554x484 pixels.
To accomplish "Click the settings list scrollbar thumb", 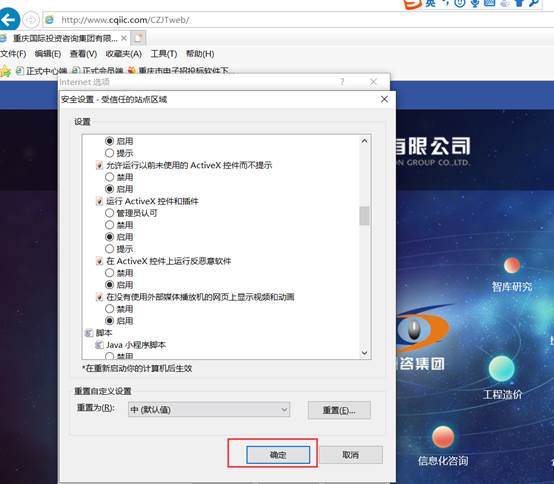I will [x=364, y=216].
